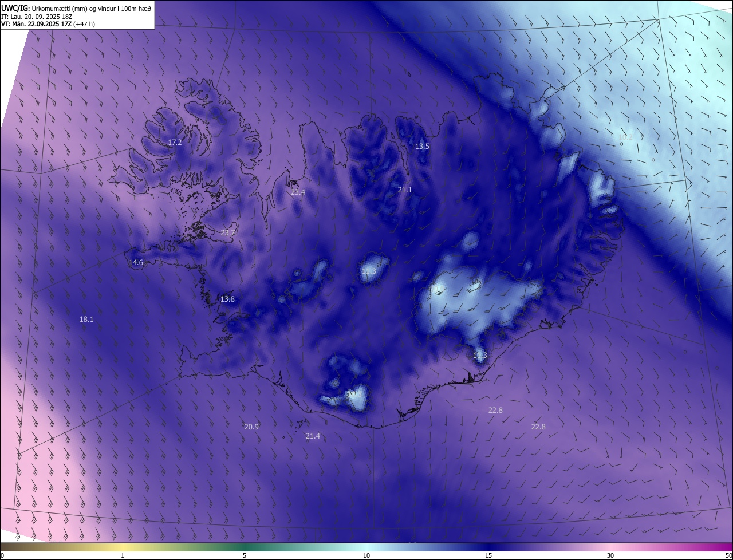This screenshot has width=733, height=560.
Task: Click the 21.1 map value
Action: pyautogui.click(x=405, y=190)
